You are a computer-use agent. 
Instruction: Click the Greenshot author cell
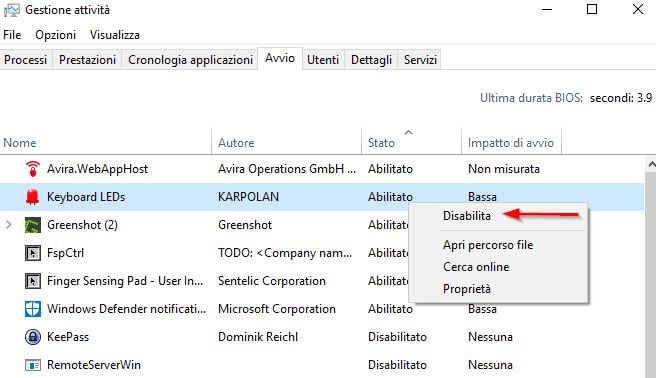coord(245,225)
